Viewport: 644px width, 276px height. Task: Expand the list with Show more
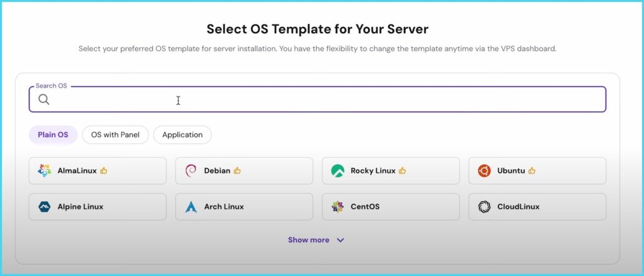pos(316,240)
